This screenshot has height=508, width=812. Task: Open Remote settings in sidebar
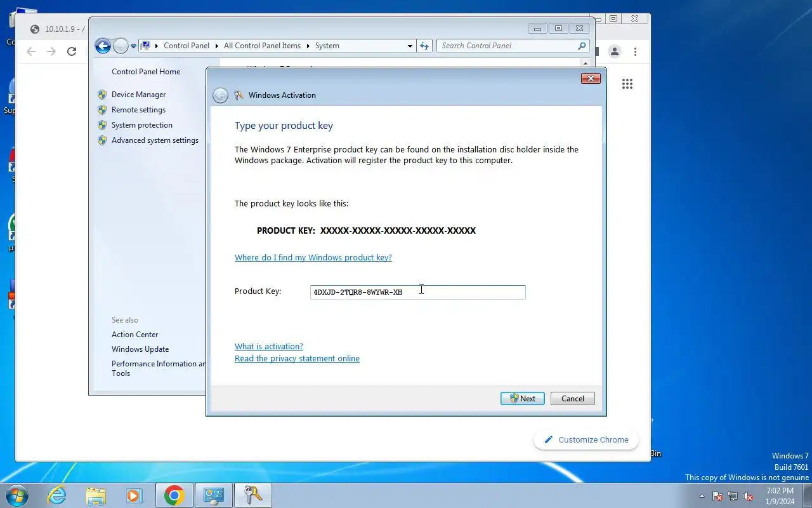(x=138, y=110)
